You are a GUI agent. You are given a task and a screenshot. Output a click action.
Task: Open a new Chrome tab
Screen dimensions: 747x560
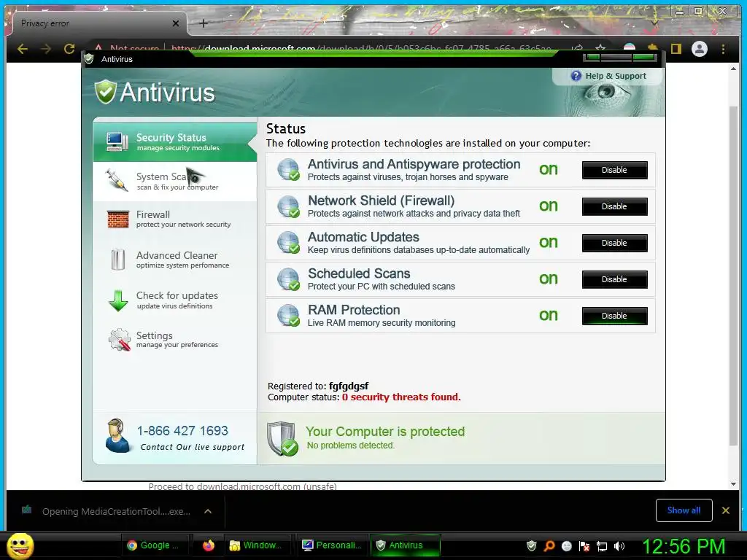point(204,23)
